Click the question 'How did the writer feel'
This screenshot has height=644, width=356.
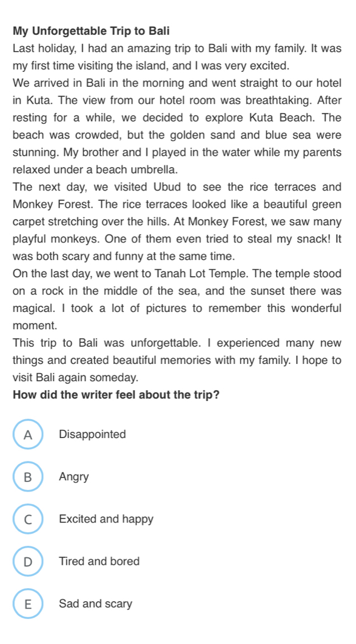coord(116,395)
